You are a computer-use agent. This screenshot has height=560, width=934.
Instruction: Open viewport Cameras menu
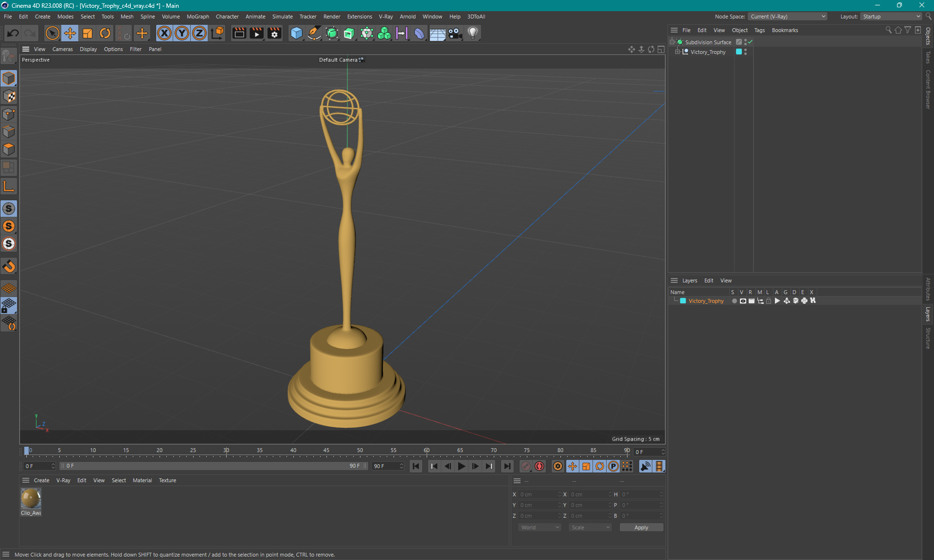[62, 49]
